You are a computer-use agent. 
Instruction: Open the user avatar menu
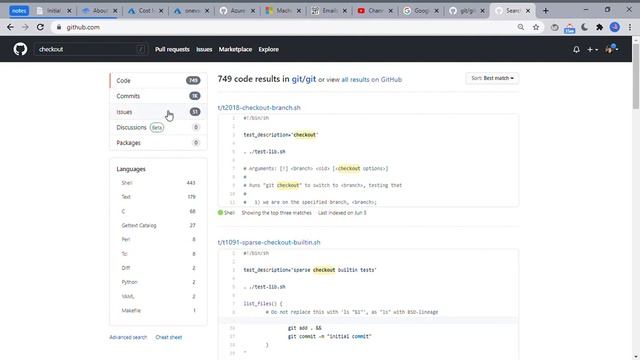coord(611,49)
